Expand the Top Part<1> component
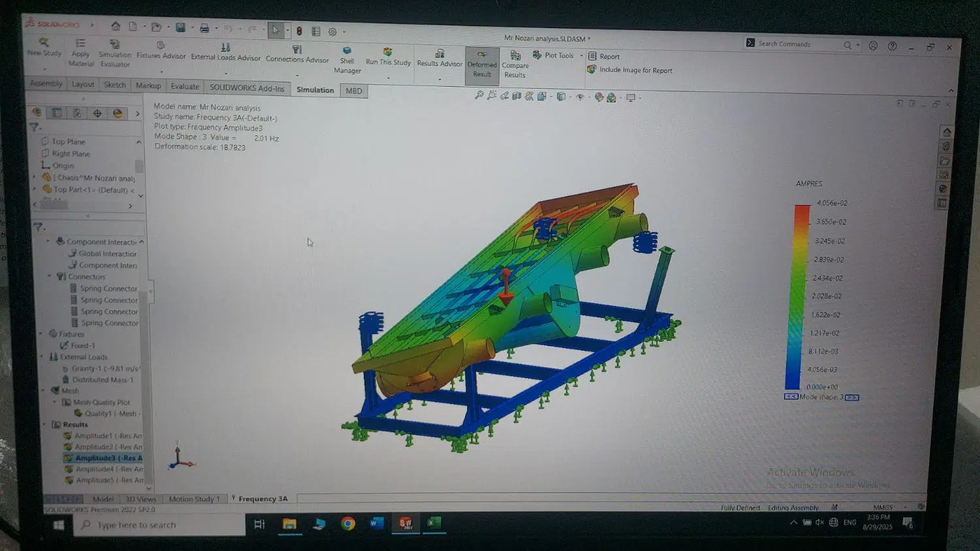Image resolution: width=980 pixels, height=551 pixels. click(x=35, y=189)
